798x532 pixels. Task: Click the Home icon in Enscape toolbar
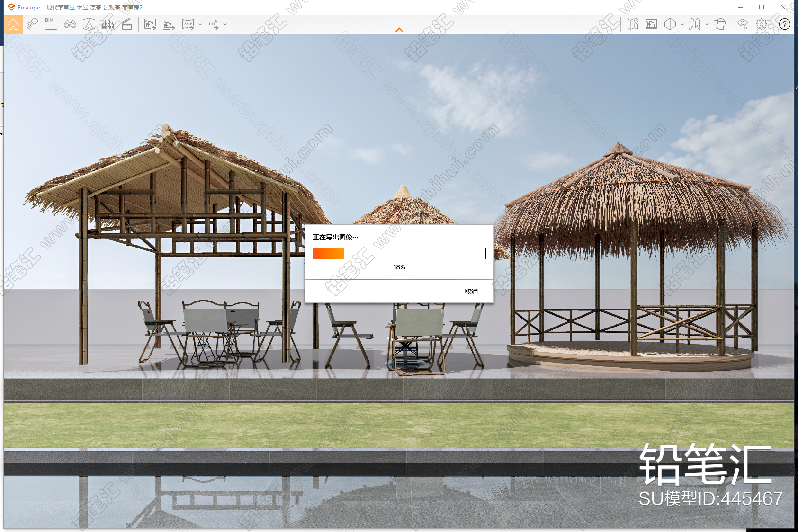[x=13, y=24]
